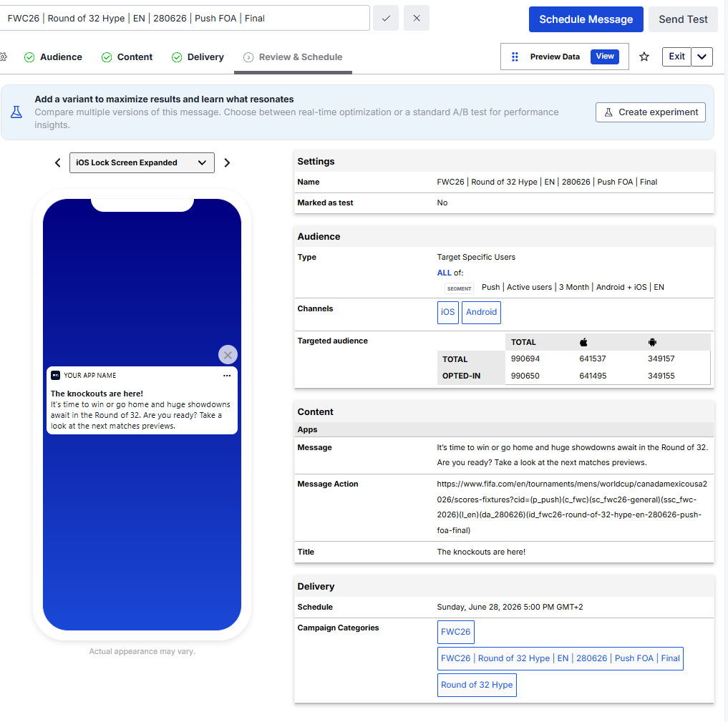Favorite this message with star icon
The height and width of the screenshot is (722, 728).
coord(644,57)
